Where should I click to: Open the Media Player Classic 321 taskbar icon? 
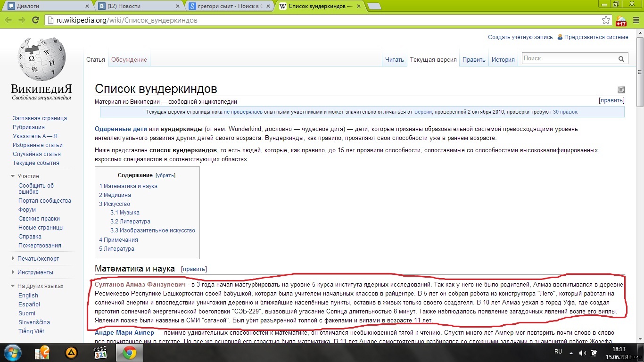100,353
